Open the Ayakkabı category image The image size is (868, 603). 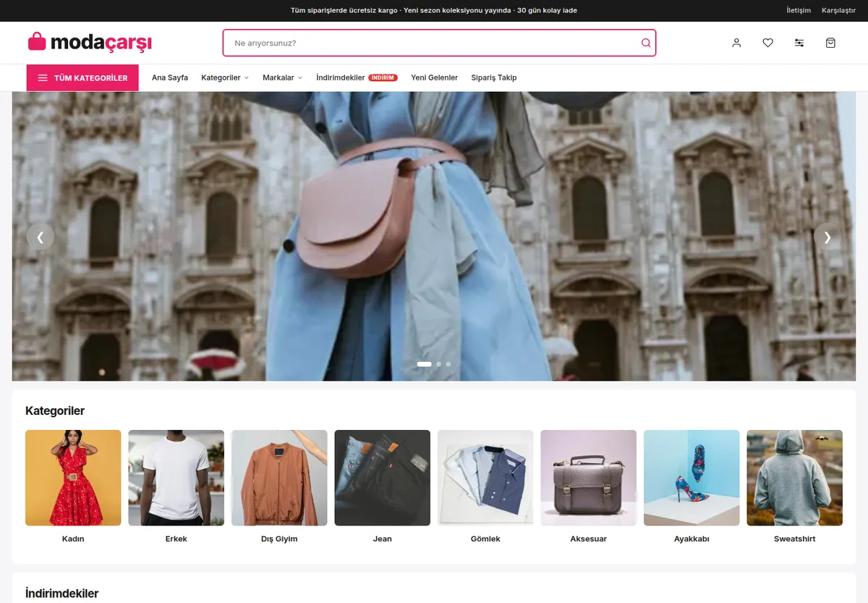(692, 478)
